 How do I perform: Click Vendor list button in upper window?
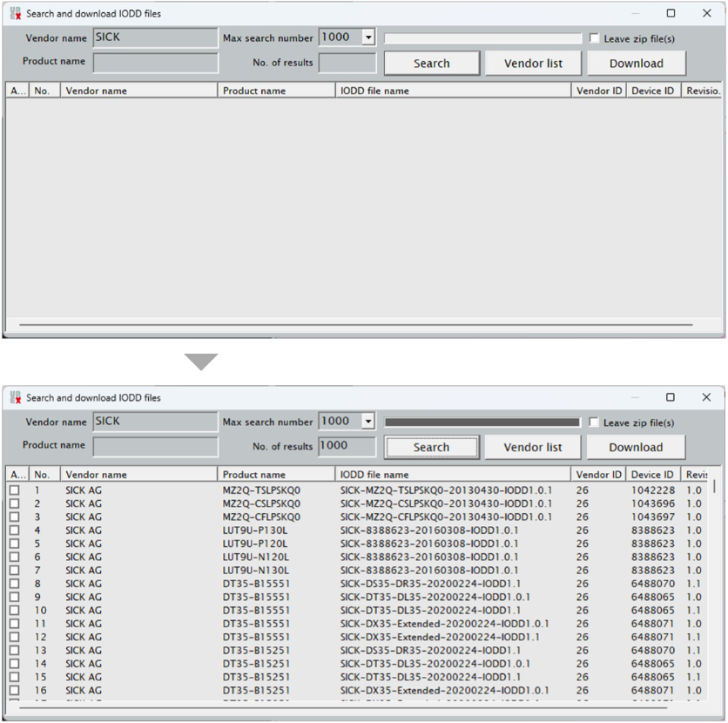tap(533, 63)
